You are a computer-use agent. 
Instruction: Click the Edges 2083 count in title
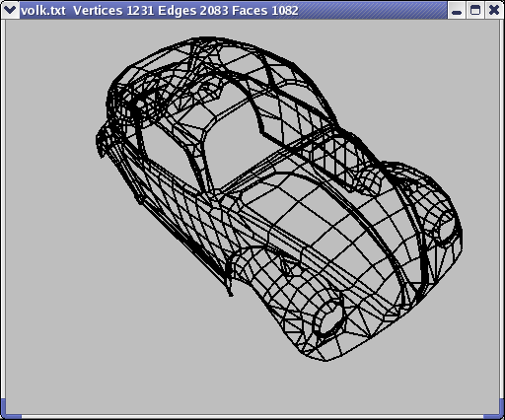[193, 11]
